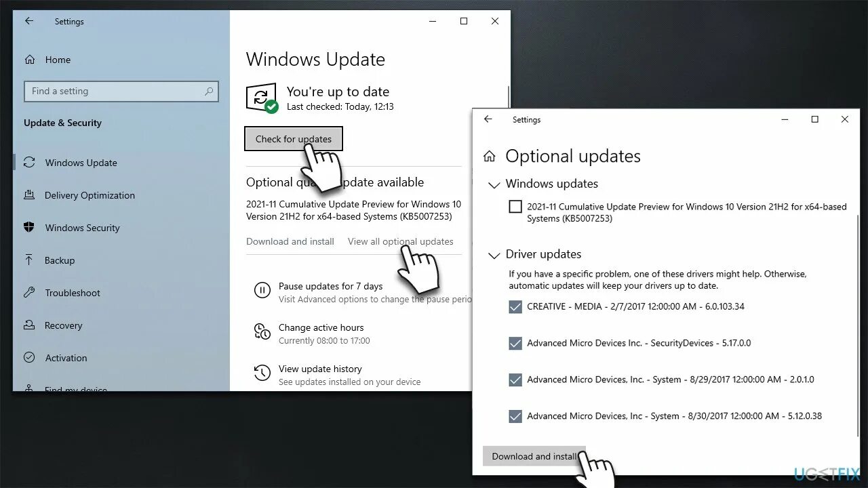The height and width of the screenshot is (488, 868).
Task: Click the CREATIVE - MEDIA 6.0.103.34 driver text
Action: pyautogui.click(x=635, y=306)
